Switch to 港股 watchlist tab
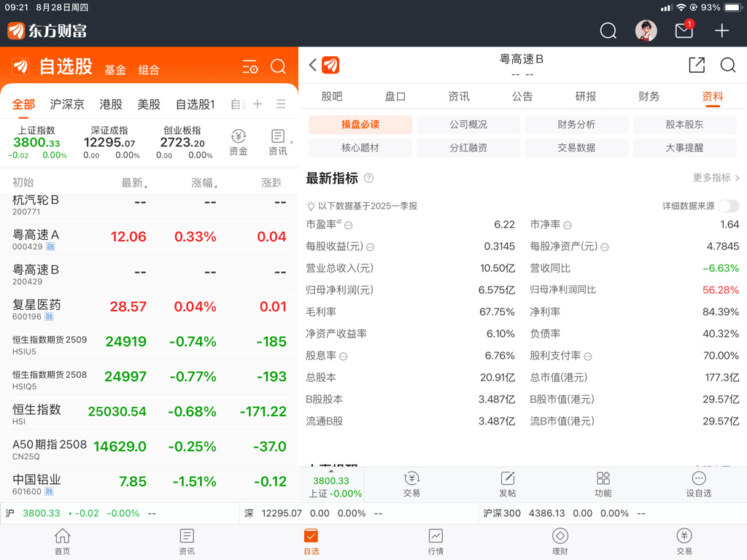Screen dimensions: 747x560 click(111, 104)
